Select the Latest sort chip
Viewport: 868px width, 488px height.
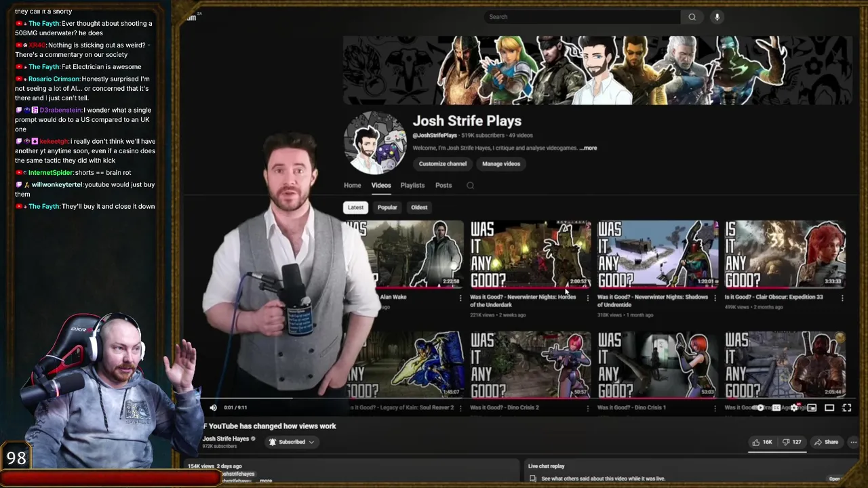[x=355, y=207]
